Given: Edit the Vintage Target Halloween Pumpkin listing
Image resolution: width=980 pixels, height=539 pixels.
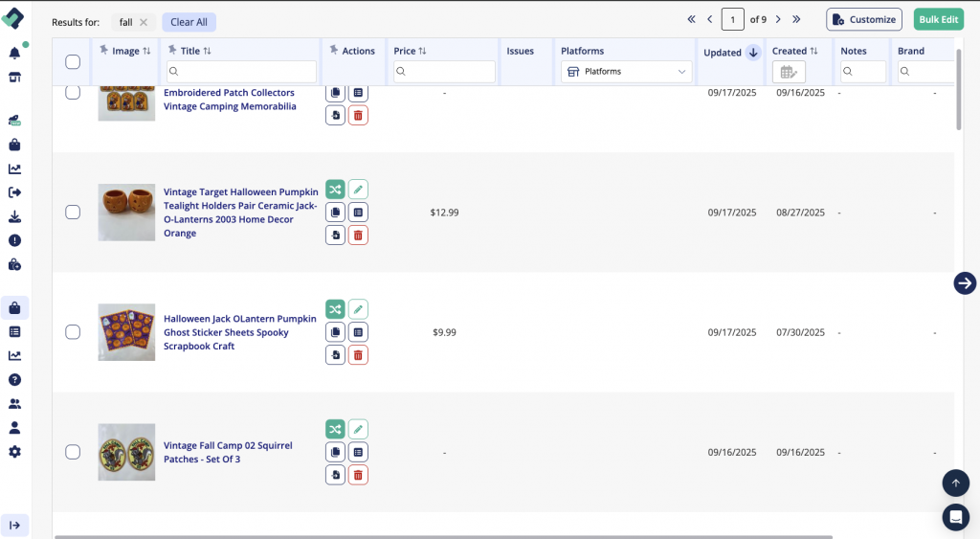Looking at the screenshot, I should 358,190.
